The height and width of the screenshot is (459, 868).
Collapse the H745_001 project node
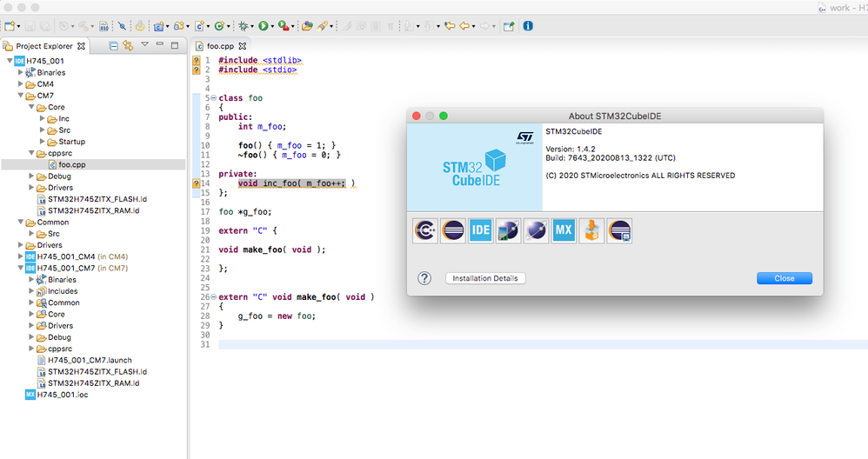pos(10,61)
